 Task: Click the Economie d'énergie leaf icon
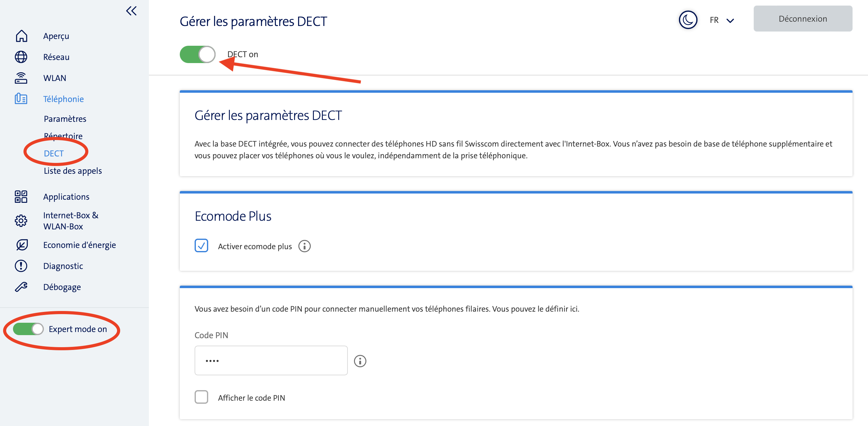click(x=22, y=245)
